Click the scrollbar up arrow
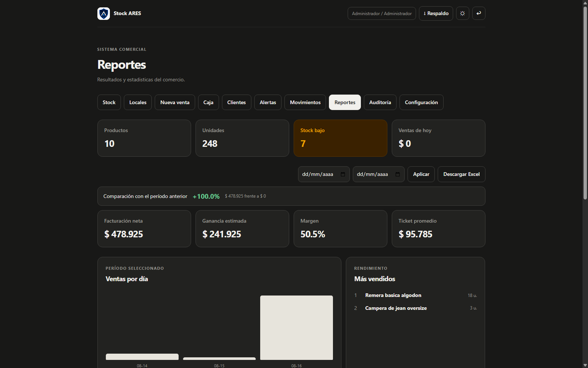The image size is (588, 368). 585,3
